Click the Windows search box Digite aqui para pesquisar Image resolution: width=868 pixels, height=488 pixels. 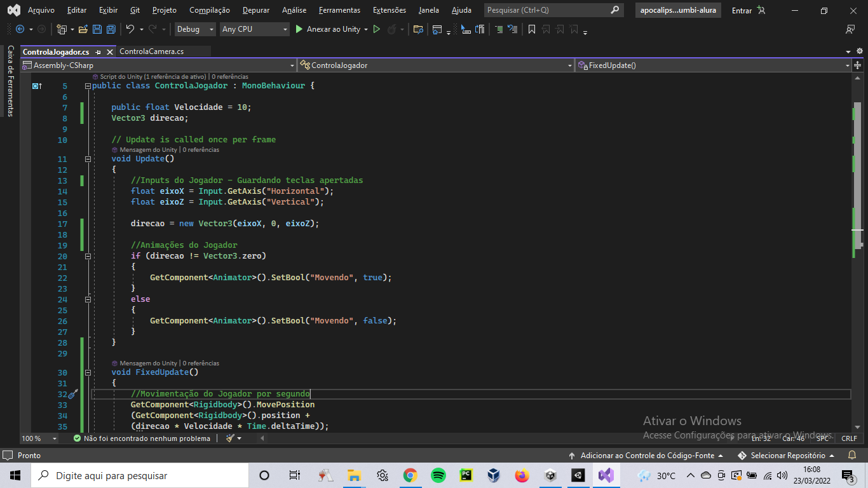[140, 475]
